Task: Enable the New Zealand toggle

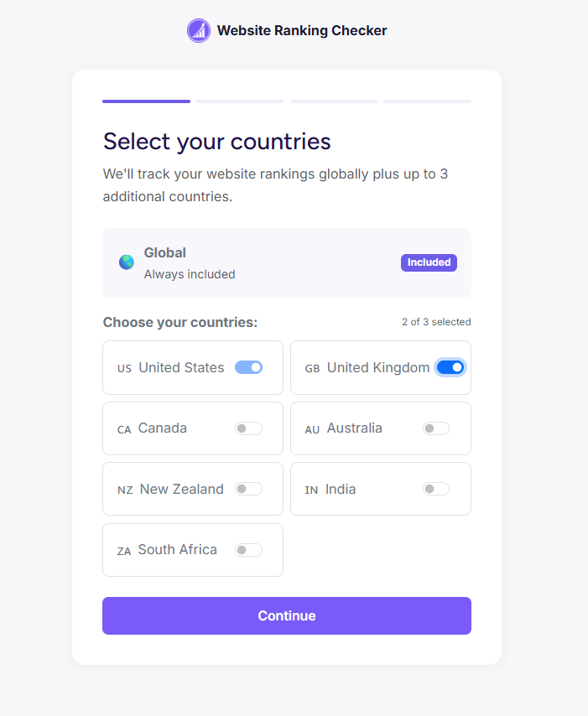Action: 249,489
